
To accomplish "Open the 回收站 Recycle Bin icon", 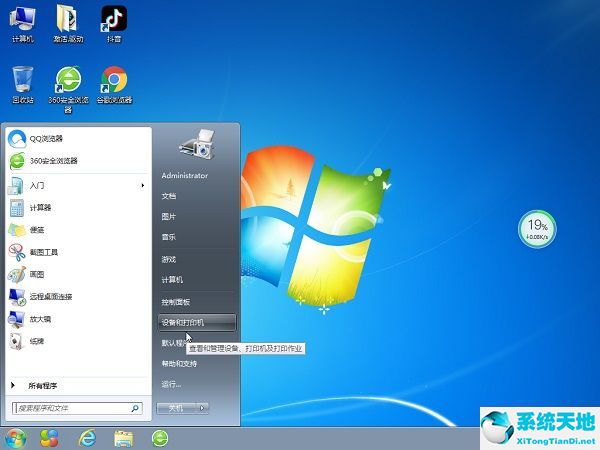I will coord(22,81).
